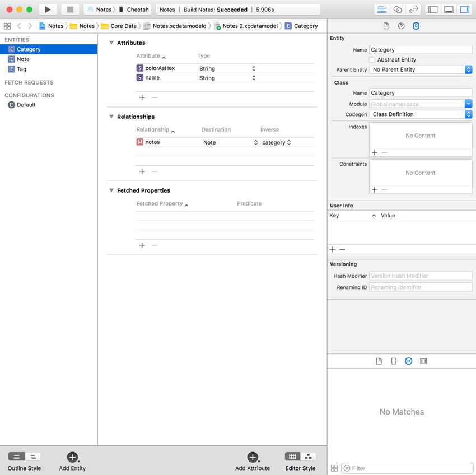Collapse the Relationships section

(111, 117)
